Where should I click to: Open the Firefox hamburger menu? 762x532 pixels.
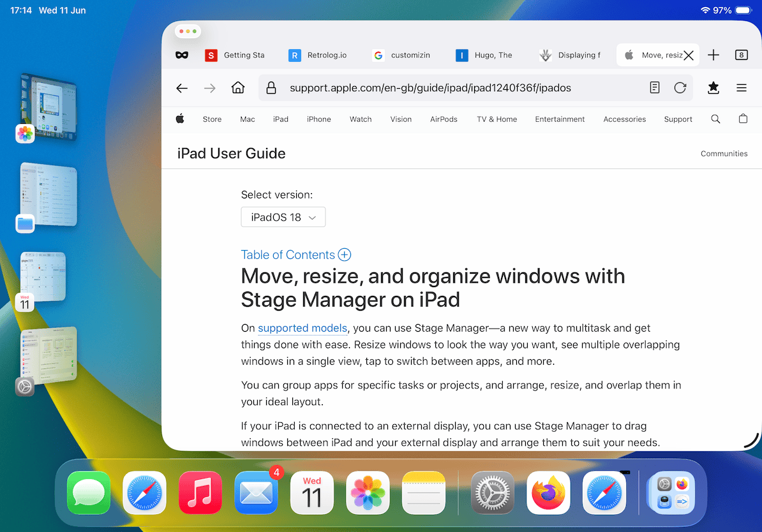pos(741,87)
